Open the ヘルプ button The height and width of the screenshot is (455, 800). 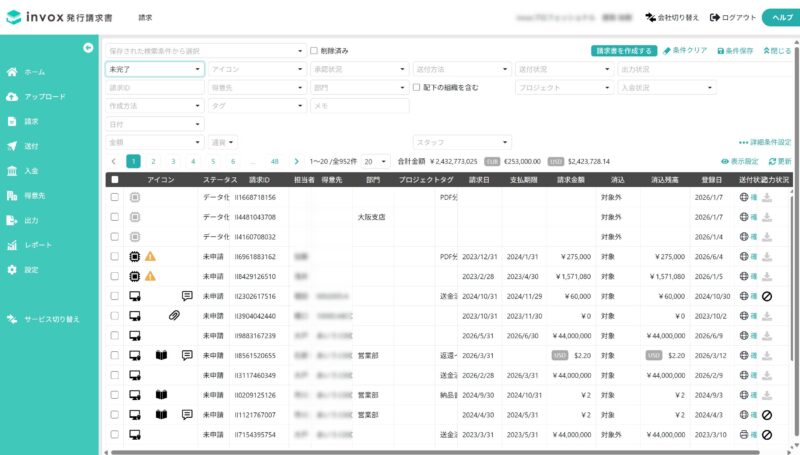point(781,17)
